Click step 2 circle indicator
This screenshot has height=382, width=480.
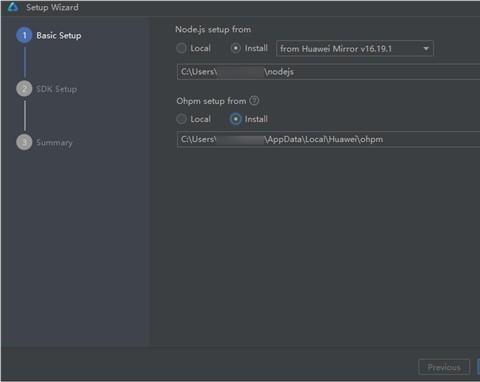click(x=24, y=89)
